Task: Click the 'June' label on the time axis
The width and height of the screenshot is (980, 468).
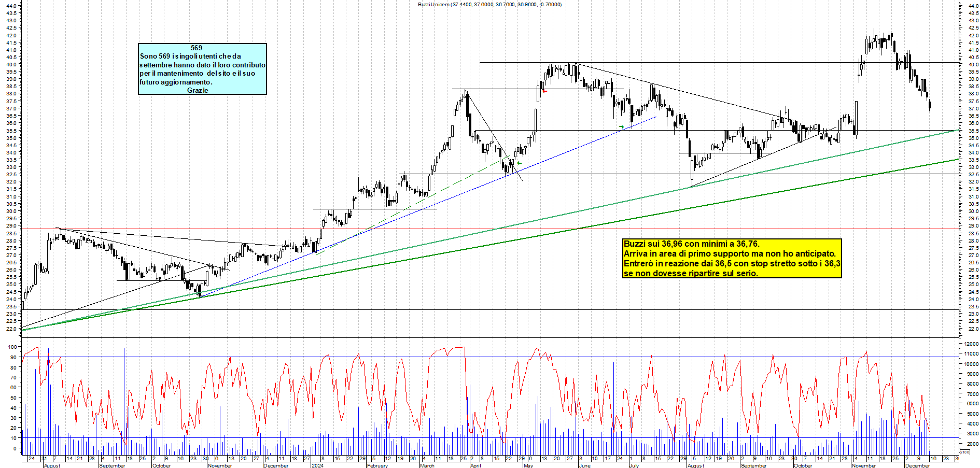Action: click(x=584, y=465)
